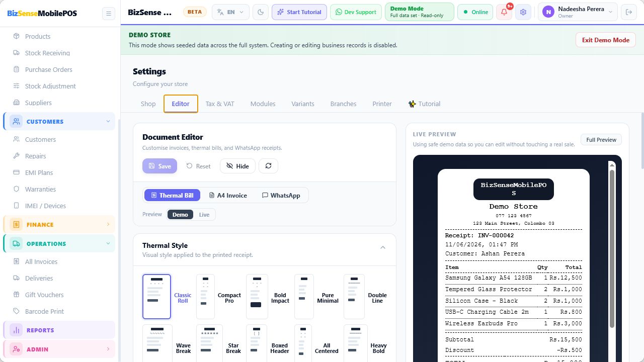Click the EMI Plans icon
The image size is (644, 362).
[x=17, y=172]
